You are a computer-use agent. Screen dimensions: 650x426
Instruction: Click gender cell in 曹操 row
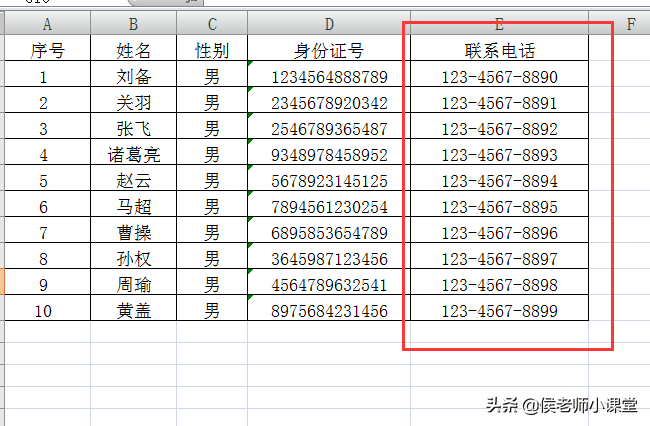coord(212,230)
